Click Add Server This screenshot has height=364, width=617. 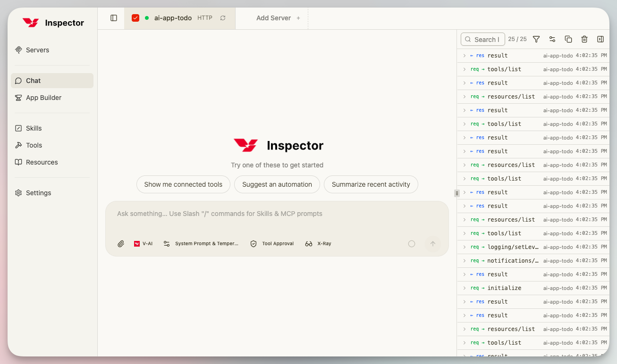coord(278,18)
